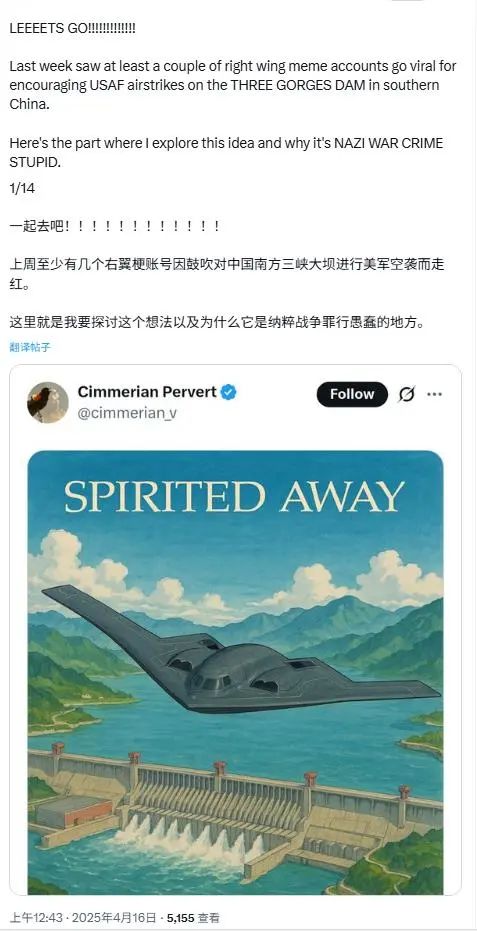Click the Cimmerian Pervert display name
The image size is (477, 931).
[147, 392]
